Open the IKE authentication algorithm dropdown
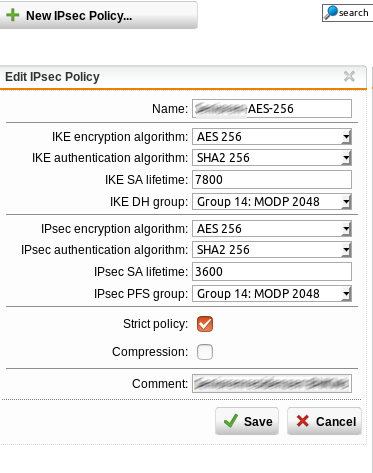This screenshot has height=473, width=373. coord(272,158)
